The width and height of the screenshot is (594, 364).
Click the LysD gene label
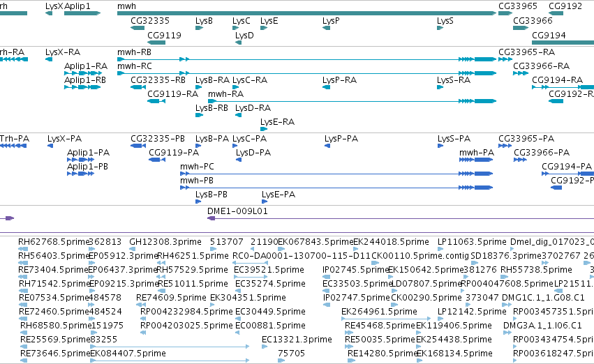pyautogui.click(x=244, y=35)
